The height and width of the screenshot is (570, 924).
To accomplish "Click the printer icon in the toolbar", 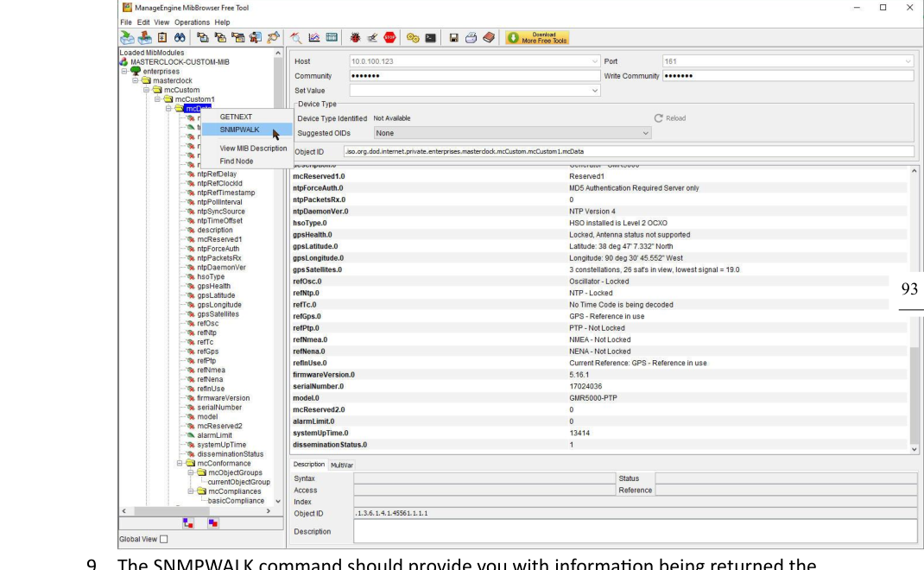I will pyautogui.click(x=471, y=38).
